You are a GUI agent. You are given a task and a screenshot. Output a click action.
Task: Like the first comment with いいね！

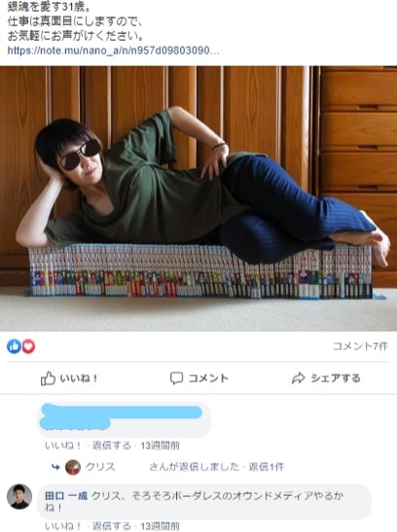[x=63, y=445]
